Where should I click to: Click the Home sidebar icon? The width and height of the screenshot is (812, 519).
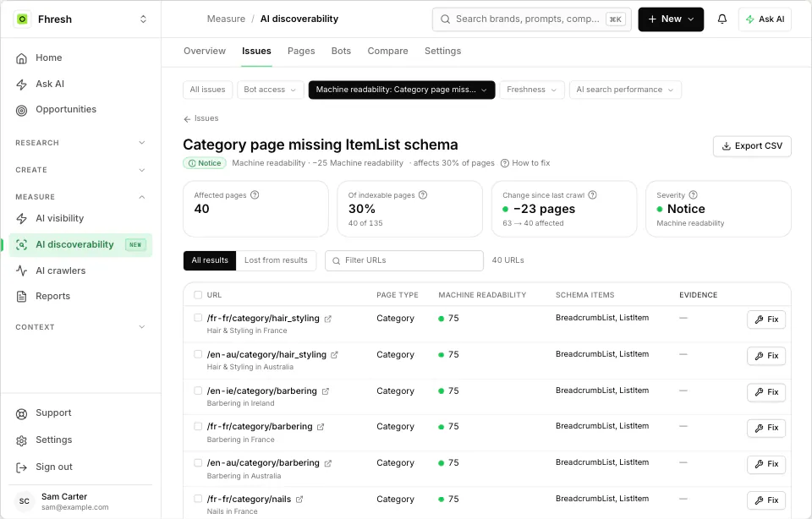(x=21, y=58)
